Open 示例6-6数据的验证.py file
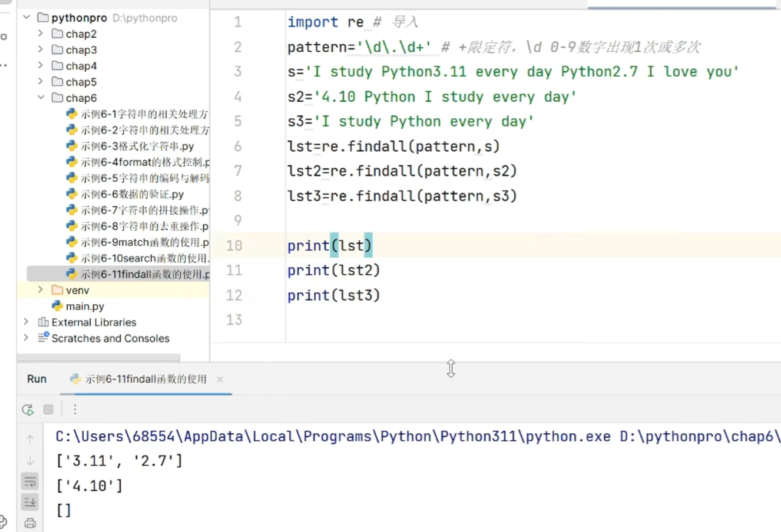This screenshot has width=781, height=532. click(x=133, y=194)
